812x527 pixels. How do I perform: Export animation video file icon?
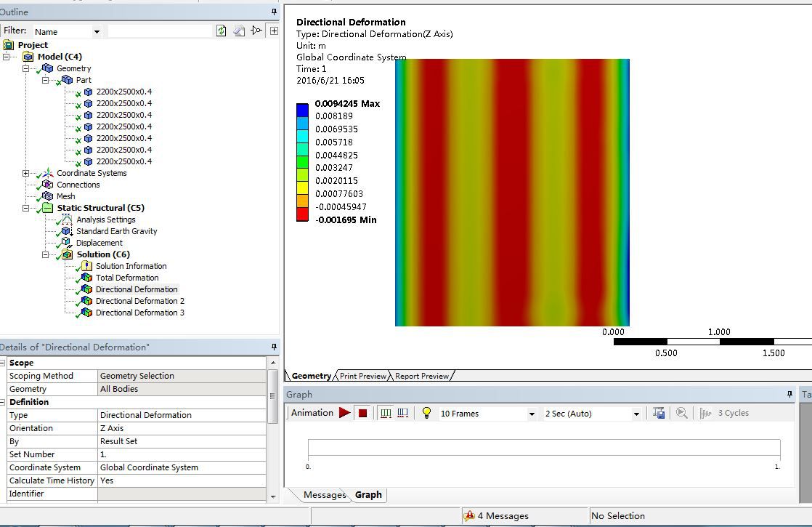click(x=659, y=413)
